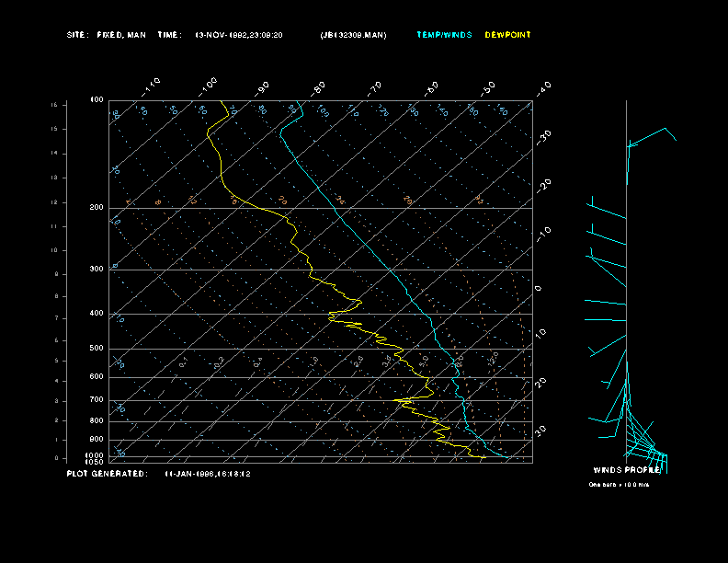Image resolution: width=728 pixels, height=563 pixels.
Task: Click the yellow 'DEWPOINT' legend label
Action: pyautogui.click(x=507, y=35)
